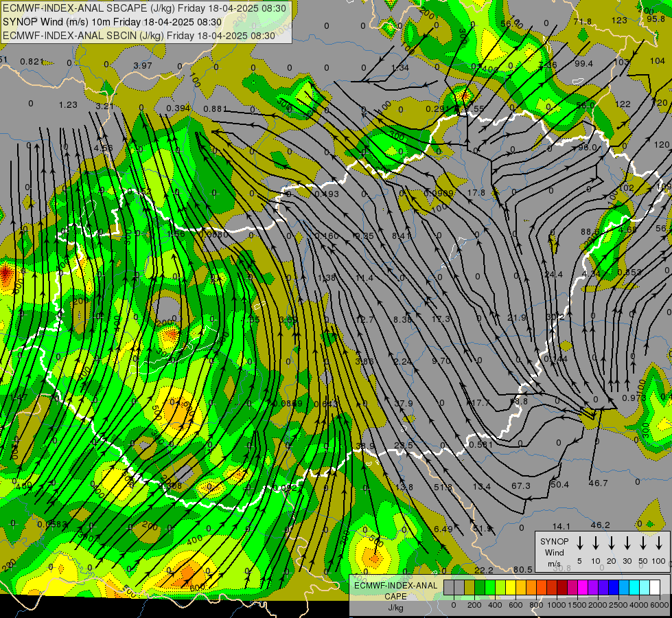The width and height of the screenshot is (672, 618).
Task: Click the 12.7 station value
Action: pyautogui.click(x=364, y=320)
